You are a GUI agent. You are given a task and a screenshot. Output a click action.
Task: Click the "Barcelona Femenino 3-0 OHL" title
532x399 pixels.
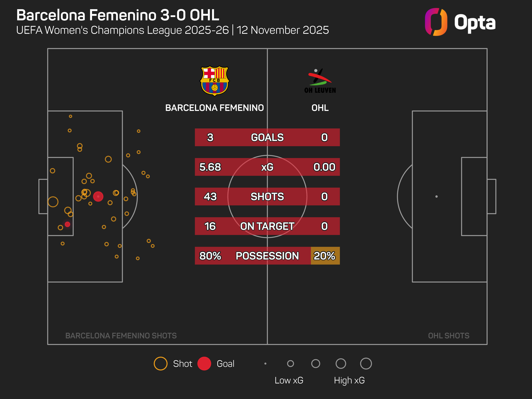click(x=118, y=15)
